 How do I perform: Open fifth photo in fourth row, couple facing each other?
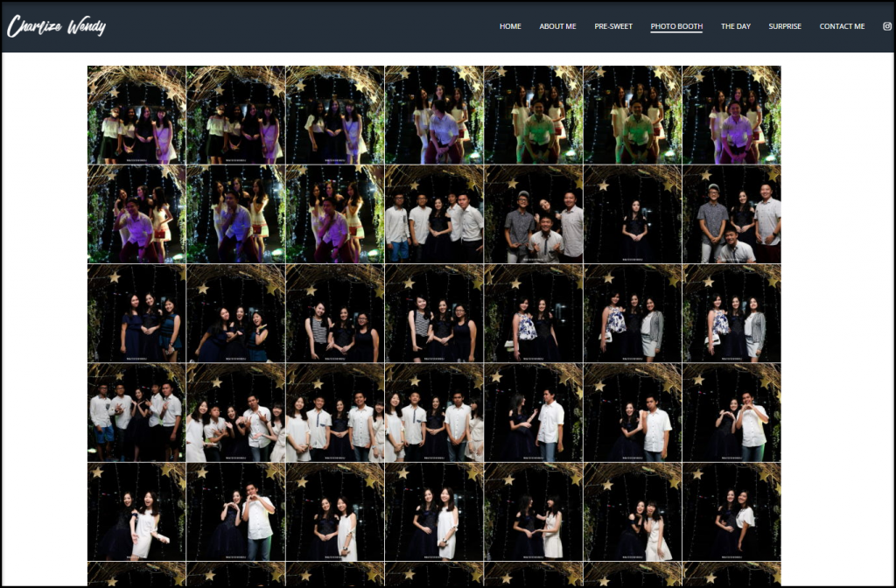pos(533,413)
